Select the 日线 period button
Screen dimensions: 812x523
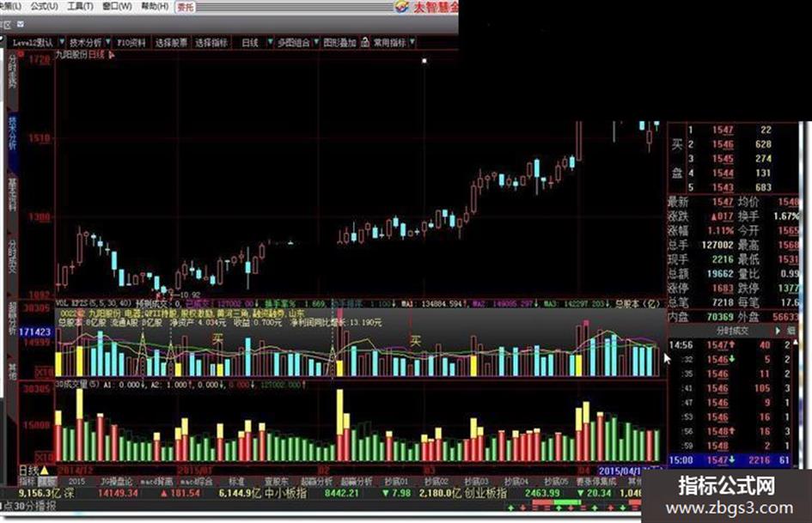(x=249, y=43)
